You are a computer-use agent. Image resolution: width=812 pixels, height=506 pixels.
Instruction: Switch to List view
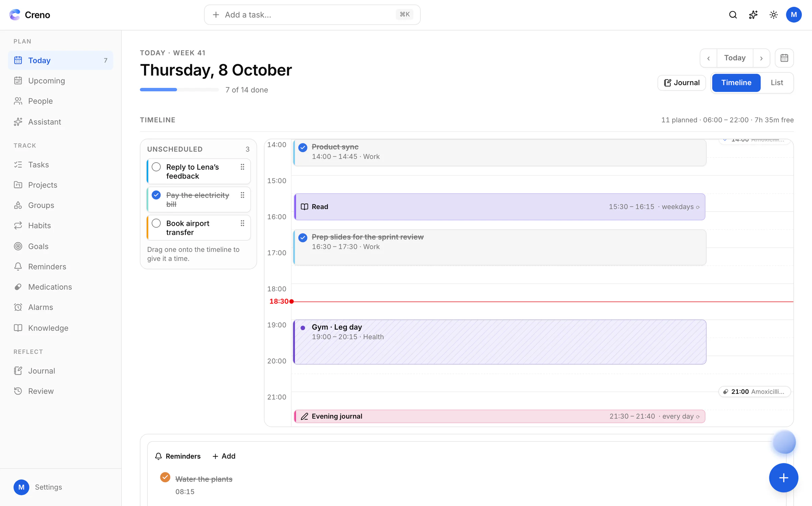[x=777, y=82]
